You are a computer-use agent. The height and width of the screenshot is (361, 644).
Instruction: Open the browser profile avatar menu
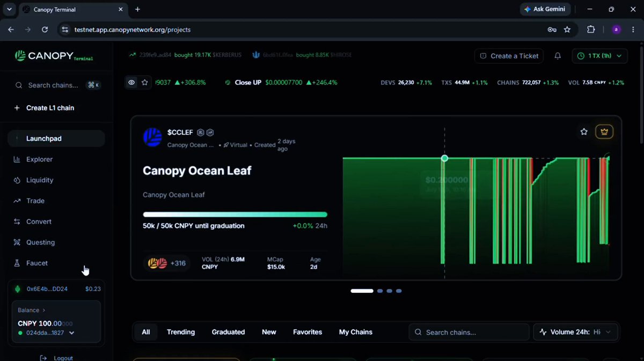(616, 30)
